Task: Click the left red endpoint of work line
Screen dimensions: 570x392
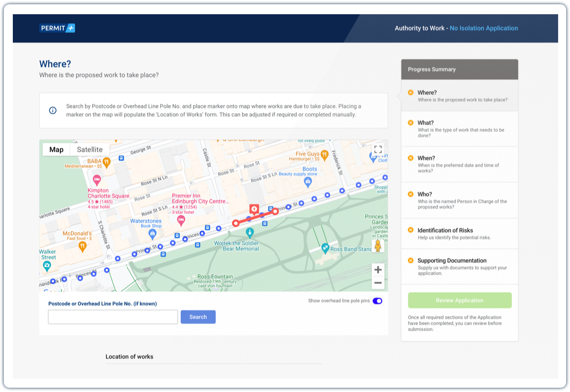Action: pyautogui.click(x=235, y=223)
